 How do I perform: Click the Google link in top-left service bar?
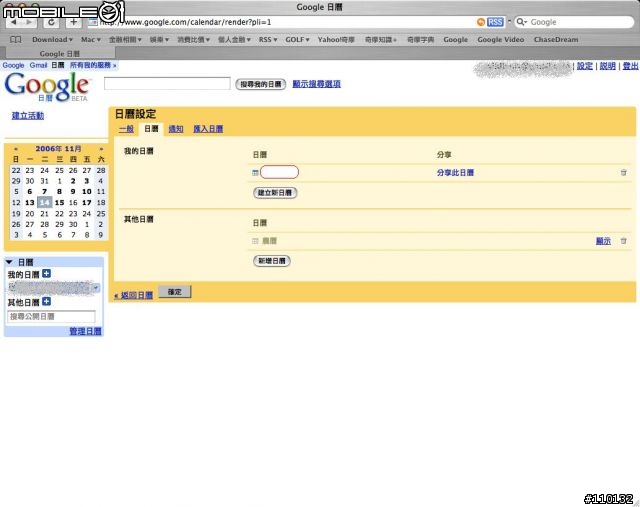[13, 65]
